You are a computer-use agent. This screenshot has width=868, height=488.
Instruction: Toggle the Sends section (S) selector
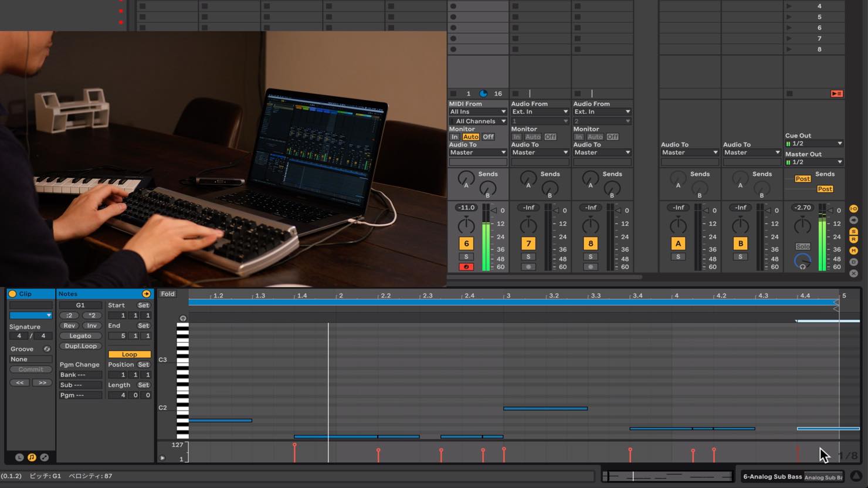[x=854, y=232]
